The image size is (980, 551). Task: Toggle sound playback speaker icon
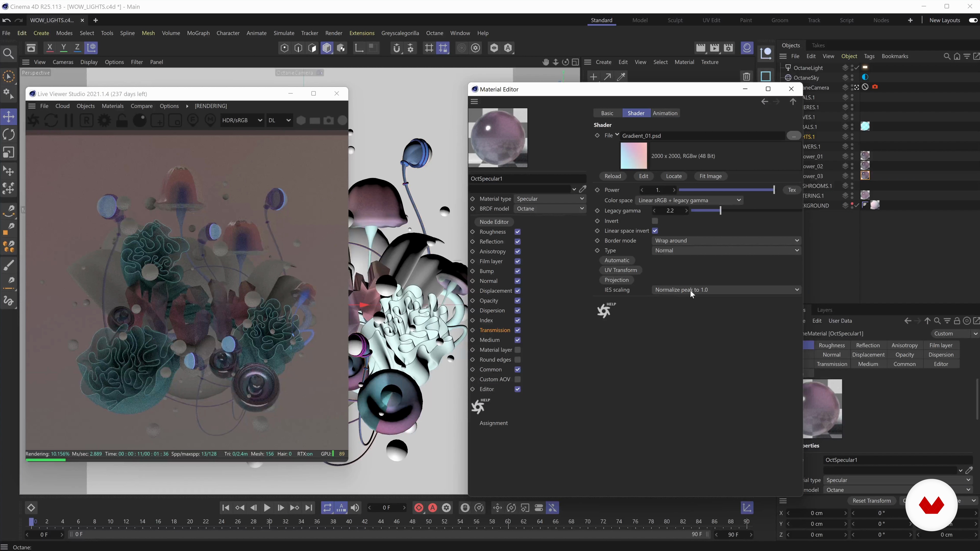click(x=355, y=508)
